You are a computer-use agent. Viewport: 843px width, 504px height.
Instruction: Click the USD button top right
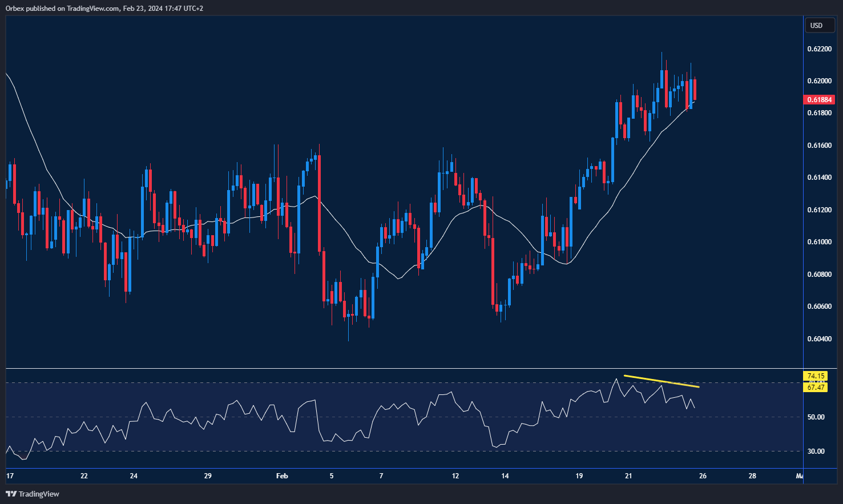[x=820, y=25]
